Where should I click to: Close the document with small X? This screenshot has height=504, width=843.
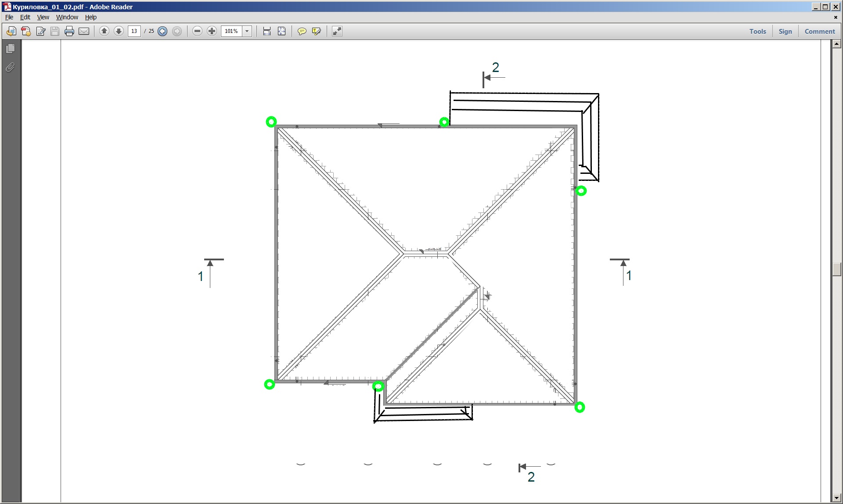(x=836, y=17)
